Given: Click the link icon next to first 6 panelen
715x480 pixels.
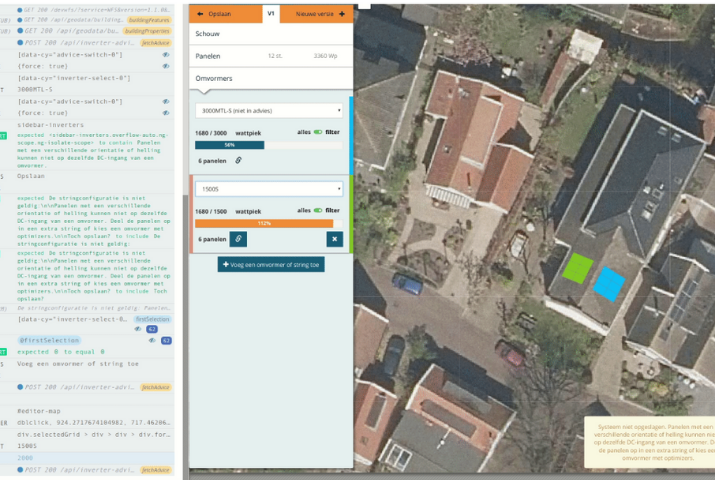Looking at the screenshot, I should pos(239,160).
